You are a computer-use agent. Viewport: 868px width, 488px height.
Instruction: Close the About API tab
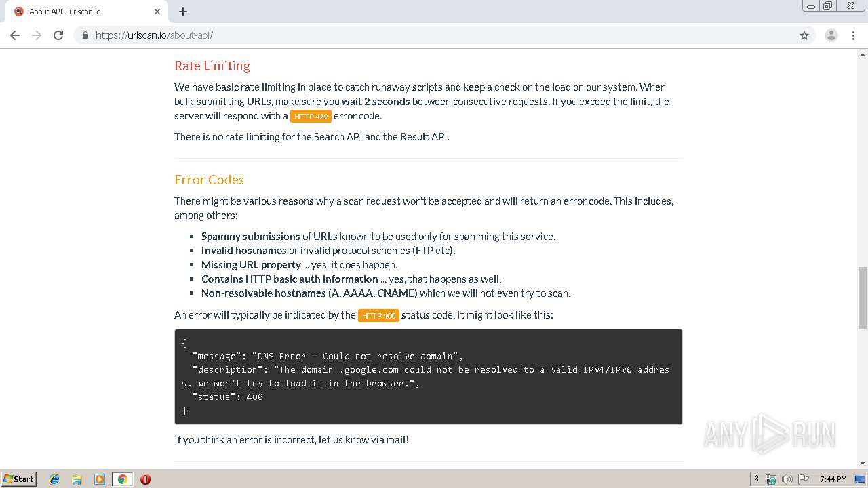(157, 12)
